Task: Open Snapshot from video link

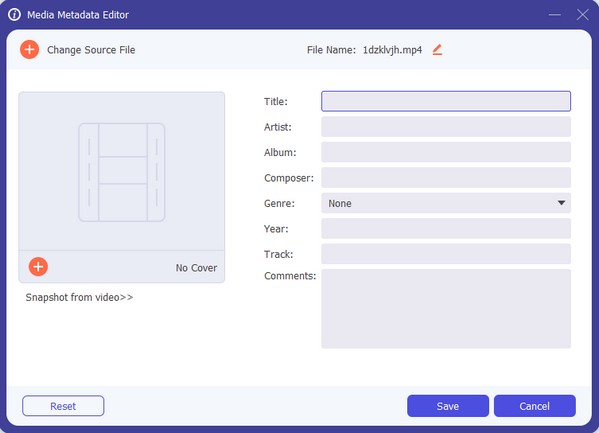Action: click(x=79, y=297)
